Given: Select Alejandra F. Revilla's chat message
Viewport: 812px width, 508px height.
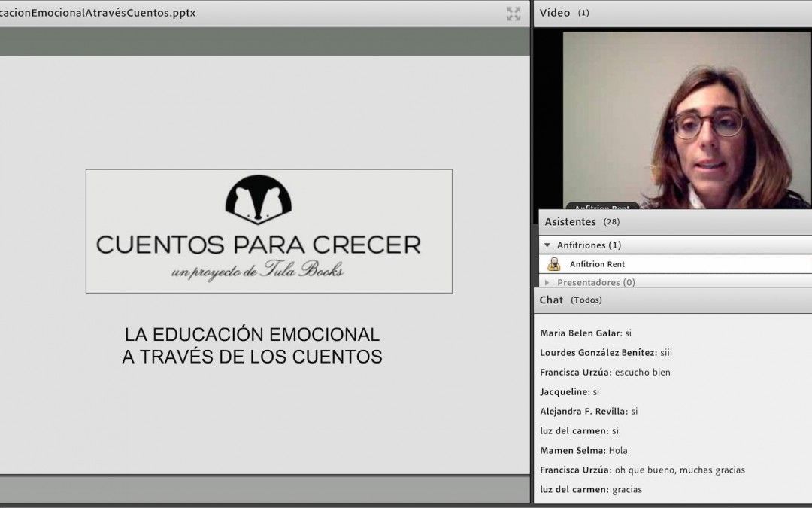Looking at the screenshot, I should click(589, 411).
